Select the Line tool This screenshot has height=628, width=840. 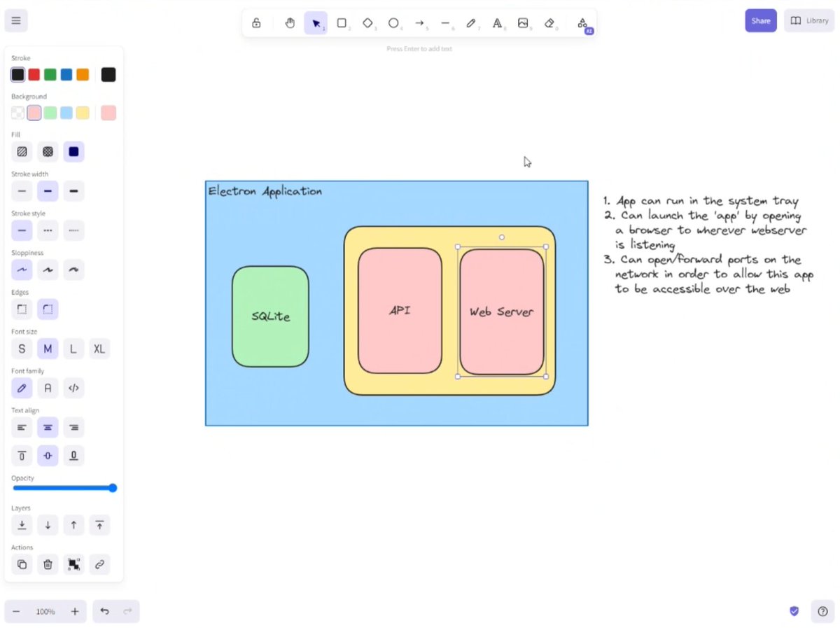445,23
